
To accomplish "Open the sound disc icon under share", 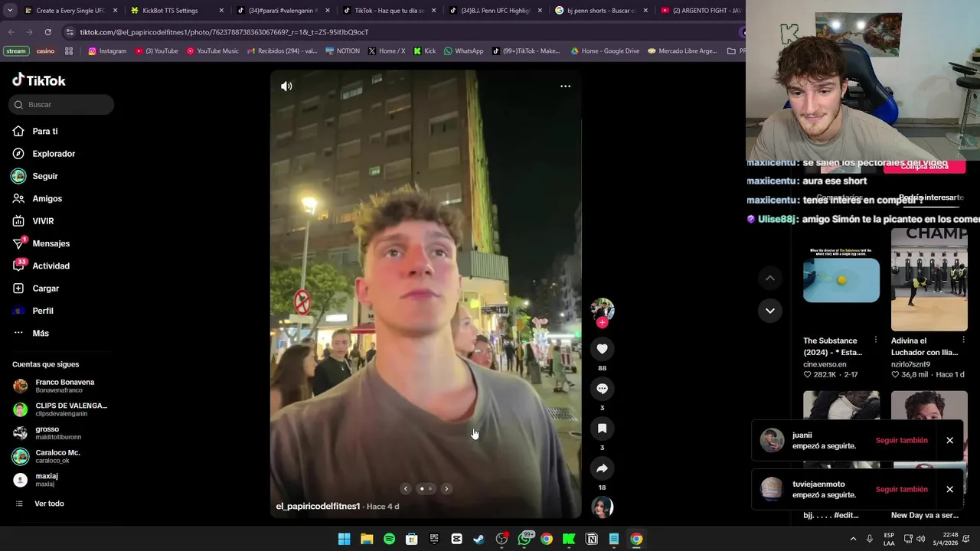I will pyautogui.click(x=602, y=507).
